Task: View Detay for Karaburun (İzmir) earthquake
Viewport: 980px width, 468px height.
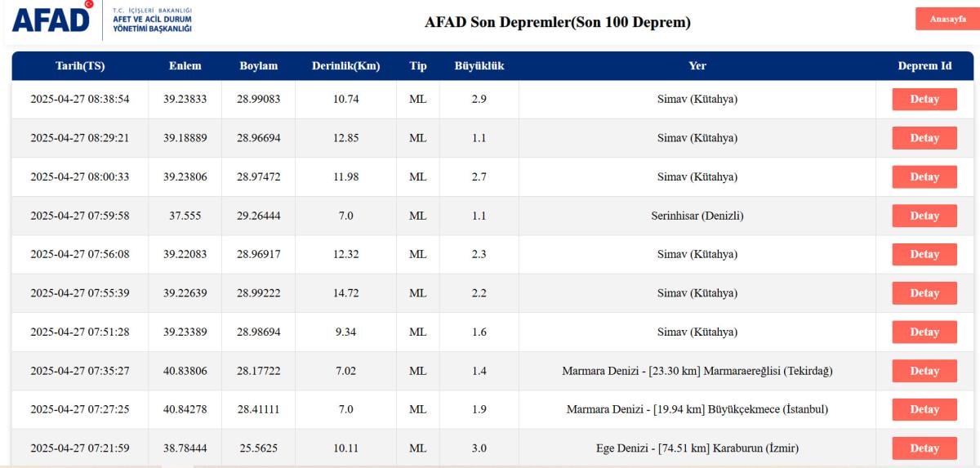Action: 924,448
